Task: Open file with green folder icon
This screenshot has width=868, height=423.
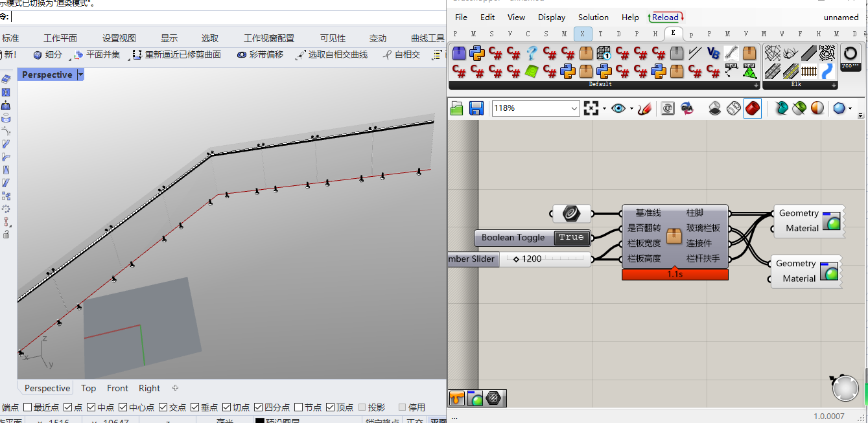Action: 457,108
